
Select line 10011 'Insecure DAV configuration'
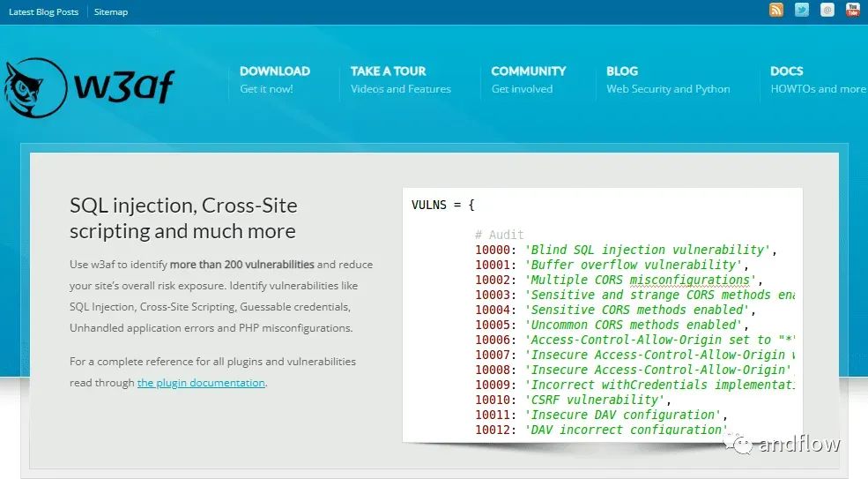601,414
